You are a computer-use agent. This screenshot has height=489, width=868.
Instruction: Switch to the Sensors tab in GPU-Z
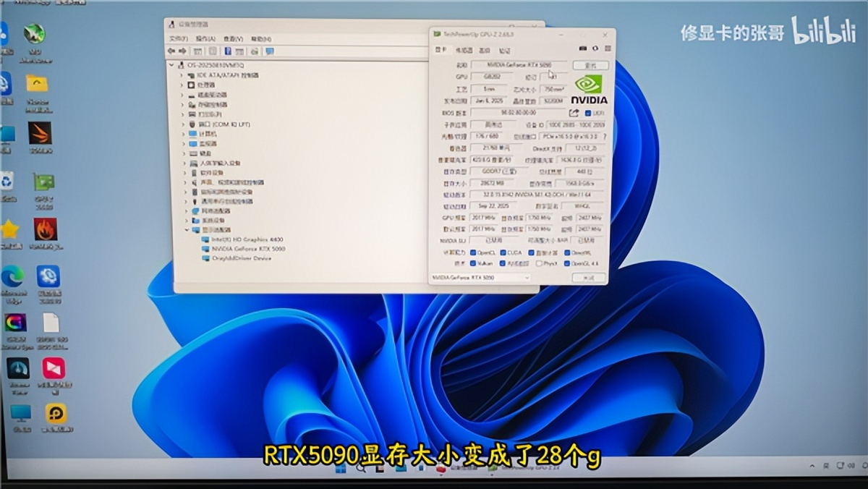[464, 50]
